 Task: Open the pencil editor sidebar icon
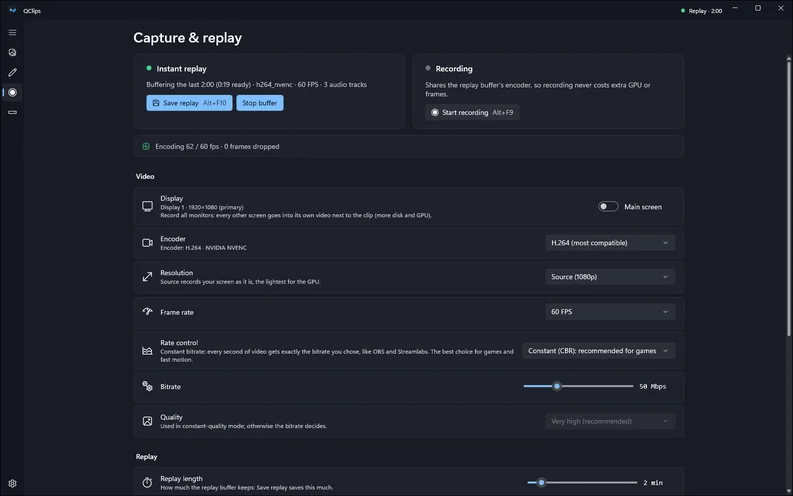coord(13,72)
